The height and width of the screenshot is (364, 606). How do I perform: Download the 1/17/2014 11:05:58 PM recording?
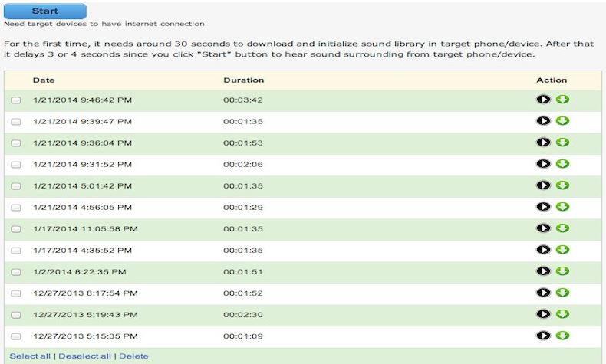[x=562, y=228]
